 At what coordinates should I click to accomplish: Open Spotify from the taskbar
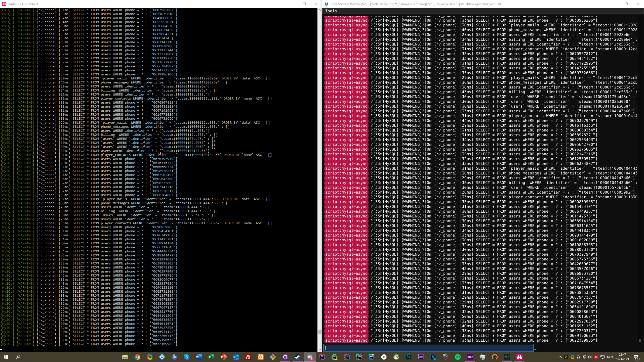pyautogui.click(x=458, y=357)
